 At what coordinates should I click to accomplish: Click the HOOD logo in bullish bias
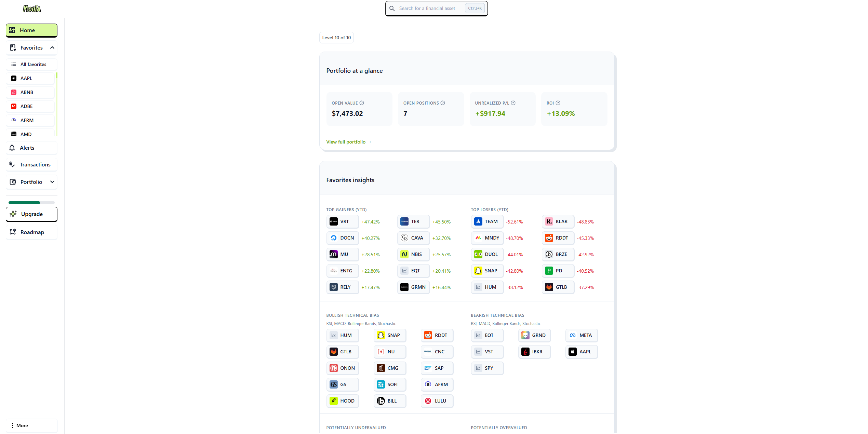pos(334,401)
